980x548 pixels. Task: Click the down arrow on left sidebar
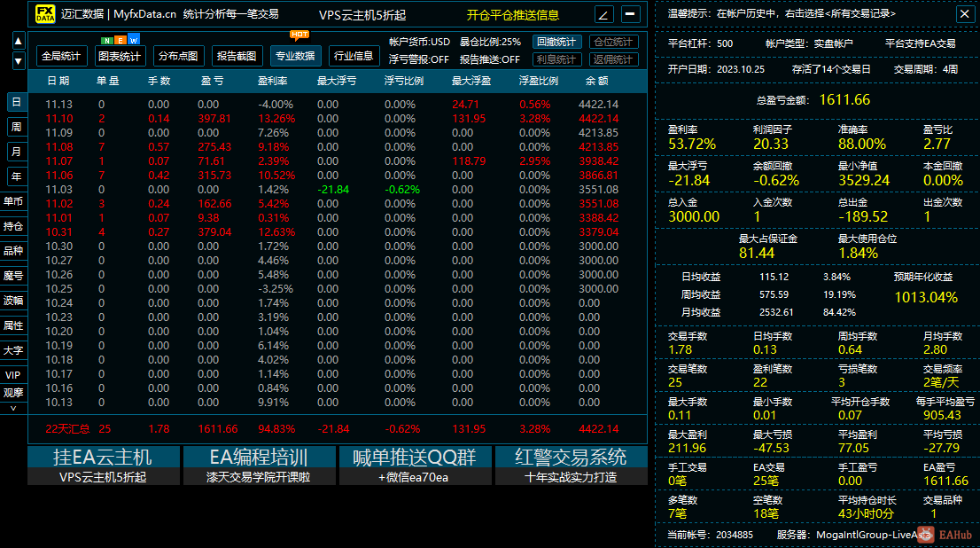click(18, 60)
